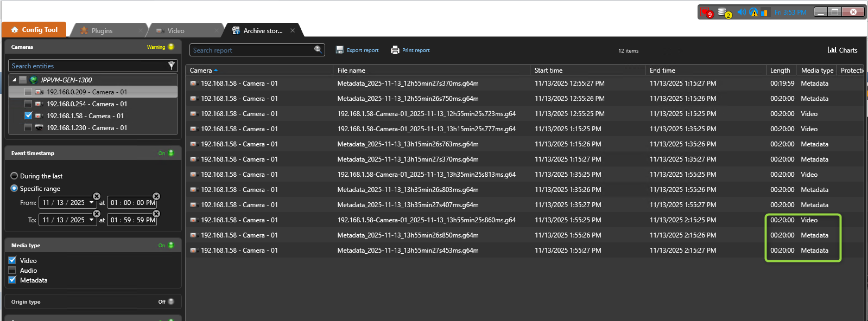The image size is (868, 321).
Task: Click the network warning globe icon
Action: [x=753, y=12]
